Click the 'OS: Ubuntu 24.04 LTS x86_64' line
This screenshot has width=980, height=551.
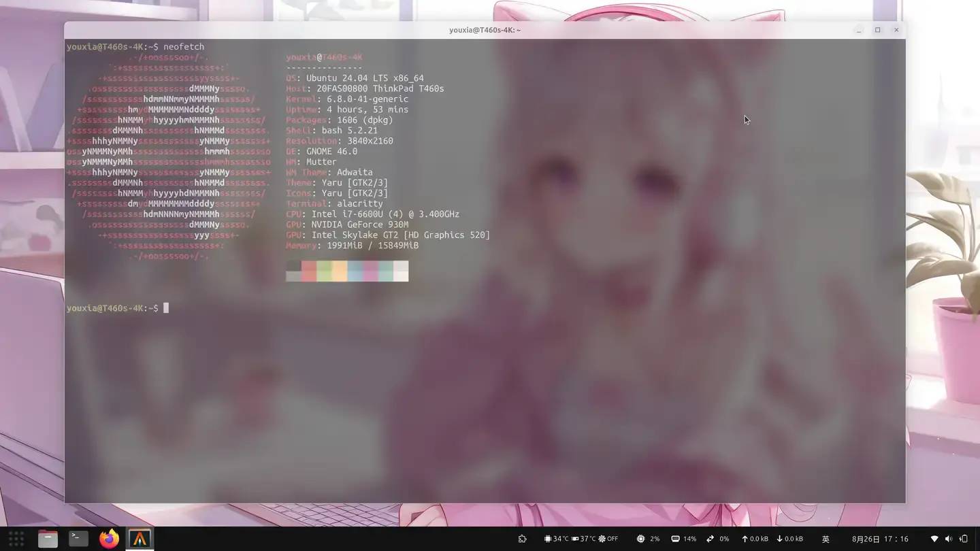click(x=355, y=78)
